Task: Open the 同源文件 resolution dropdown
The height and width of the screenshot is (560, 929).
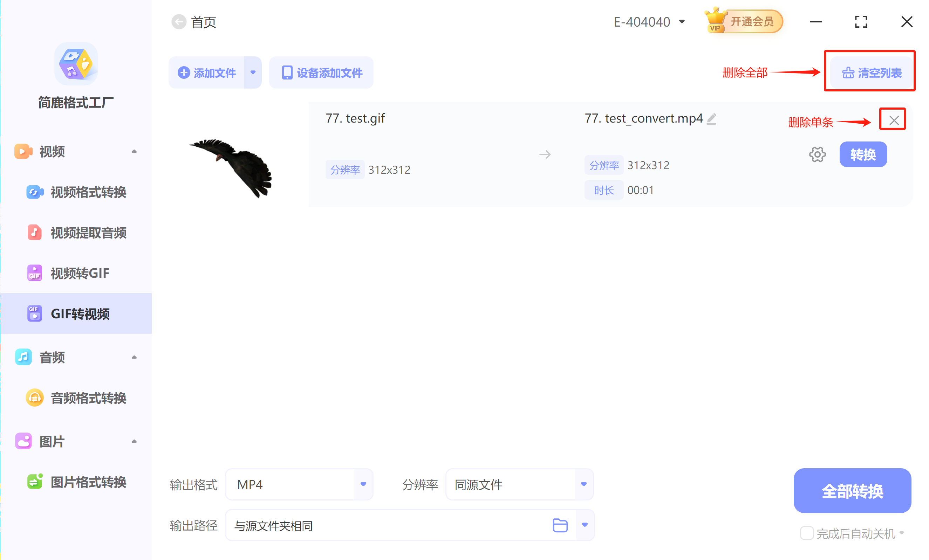Action: [583, 484]
